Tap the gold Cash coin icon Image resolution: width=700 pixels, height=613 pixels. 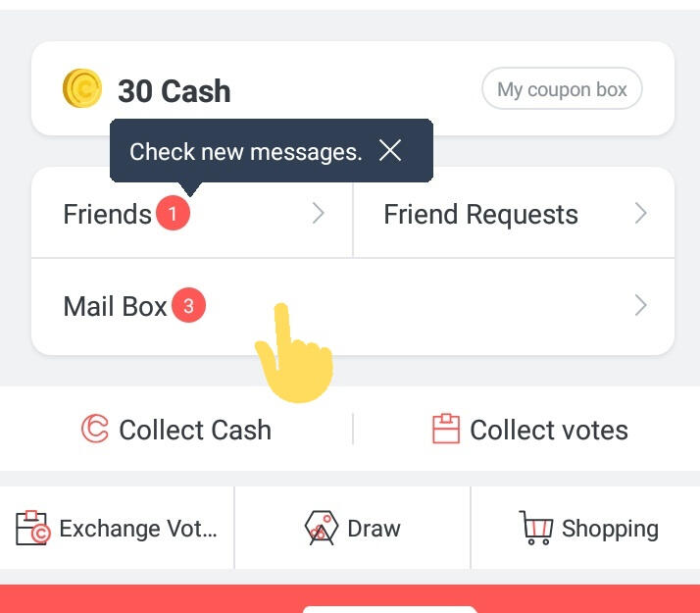(x=82, y=88)
